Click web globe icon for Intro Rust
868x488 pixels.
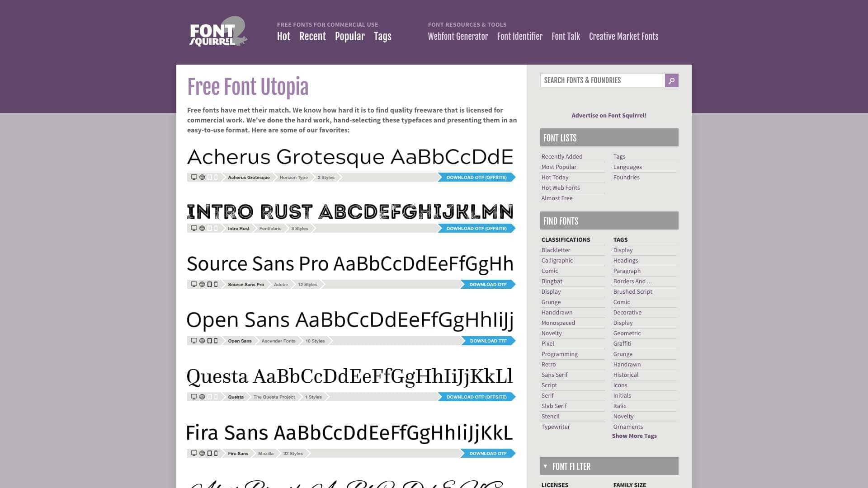202,228
